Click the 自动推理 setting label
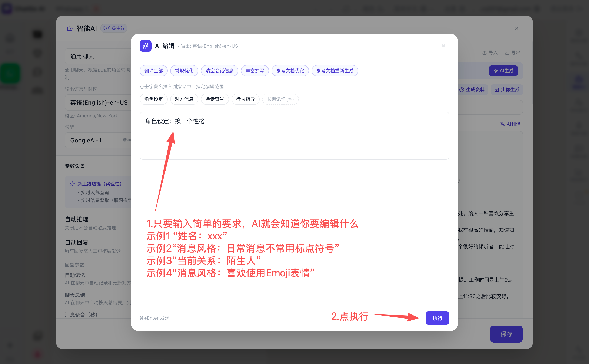This screenshot has height=364, width=589. pos(77,219)
